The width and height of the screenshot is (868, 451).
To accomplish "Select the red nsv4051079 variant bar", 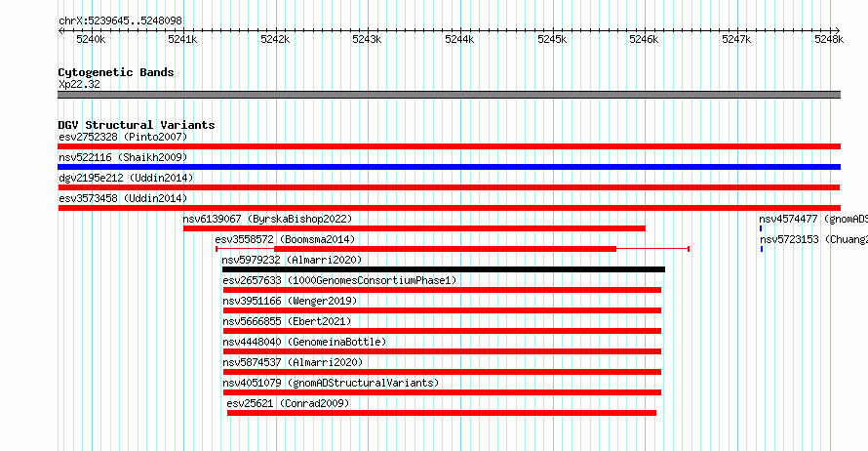I will pos(442,392).
